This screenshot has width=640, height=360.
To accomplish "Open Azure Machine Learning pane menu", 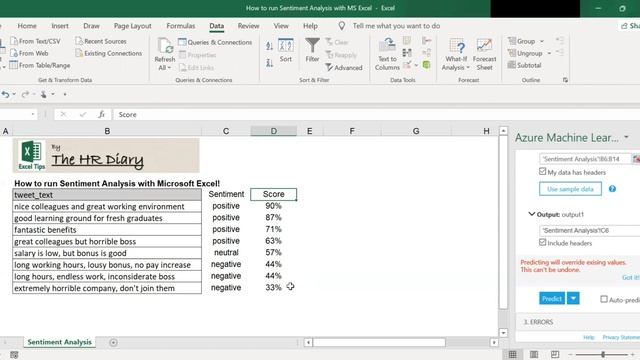I will point(626,138).
